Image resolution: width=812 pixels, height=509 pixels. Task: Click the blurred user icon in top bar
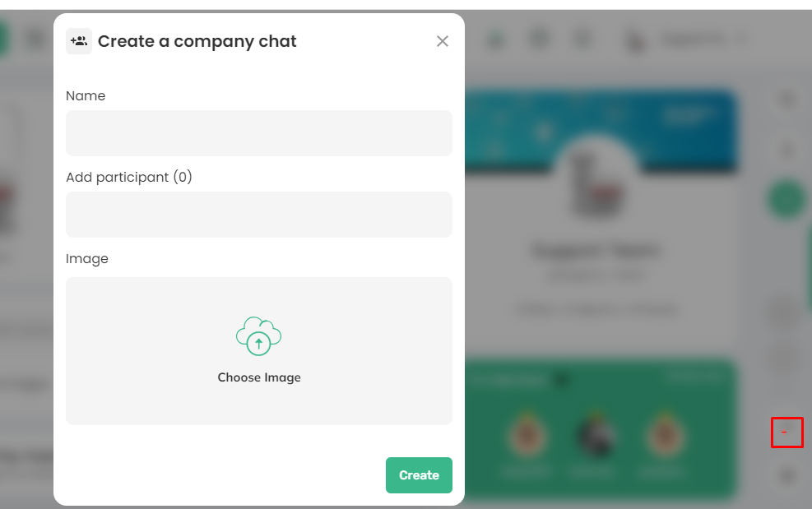pos(635,41)
